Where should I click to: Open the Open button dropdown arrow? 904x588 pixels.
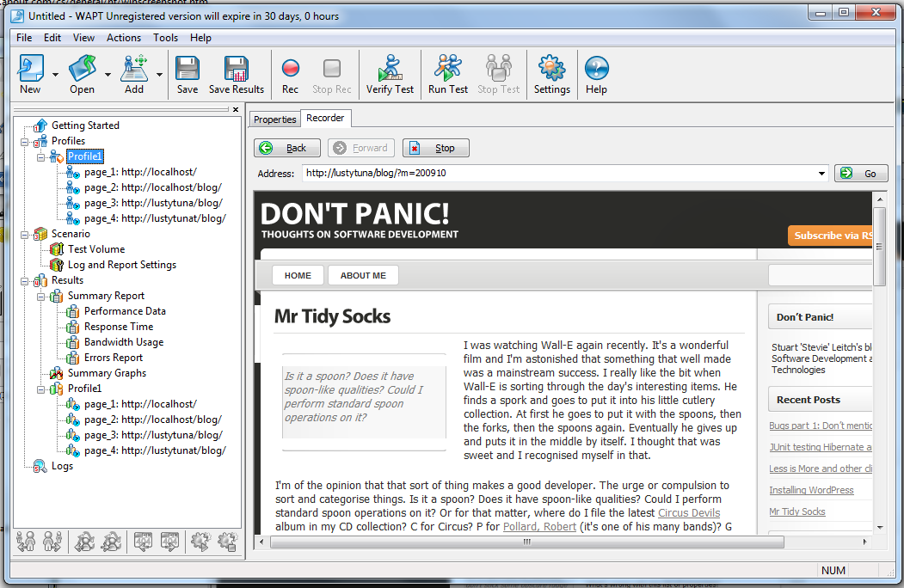(108, 75)
